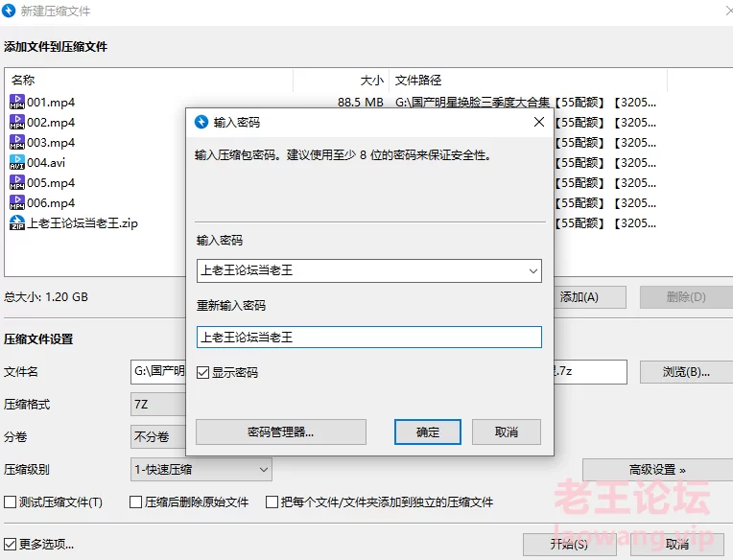Click the 重新输入密码 text field
Screen dimensions: 733x560
click(x=369, y=338)
